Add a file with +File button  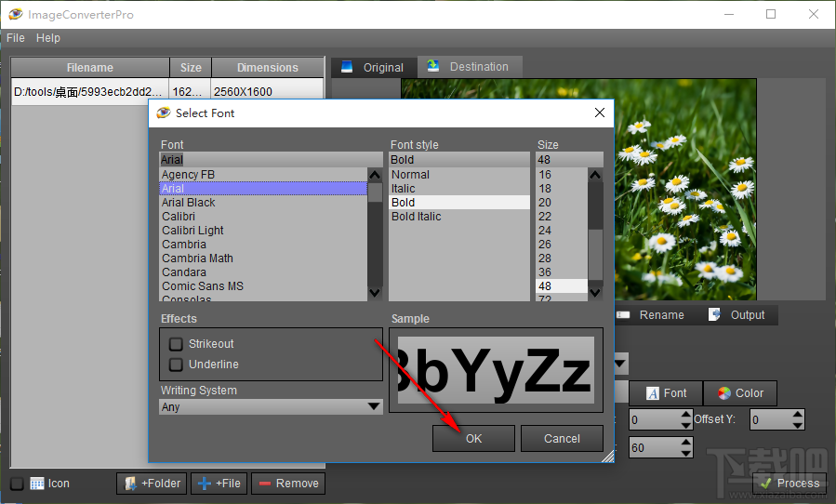(219, 484)
